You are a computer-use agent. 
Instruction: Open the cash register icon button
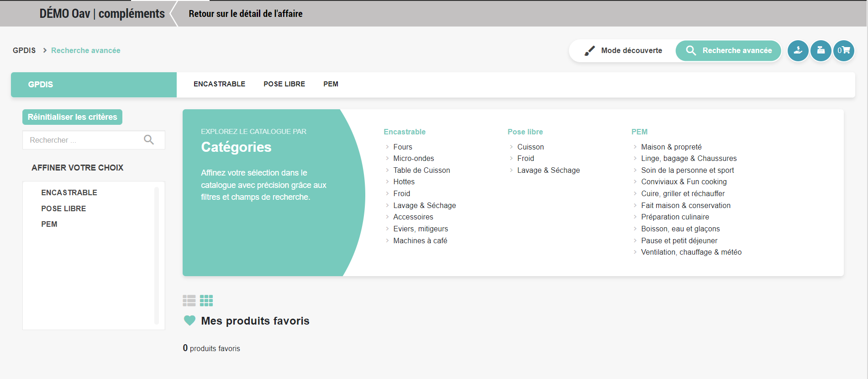pos(821,51)
